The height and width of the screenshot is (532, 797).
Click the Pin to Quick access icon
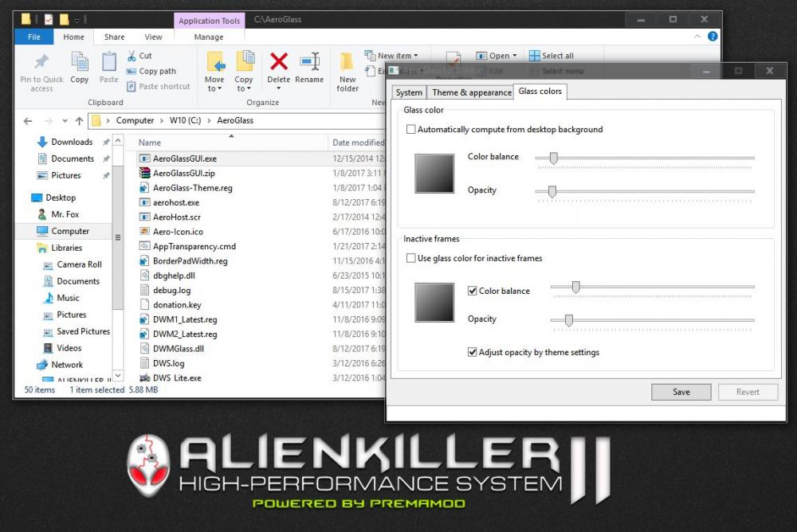point(41,62)
